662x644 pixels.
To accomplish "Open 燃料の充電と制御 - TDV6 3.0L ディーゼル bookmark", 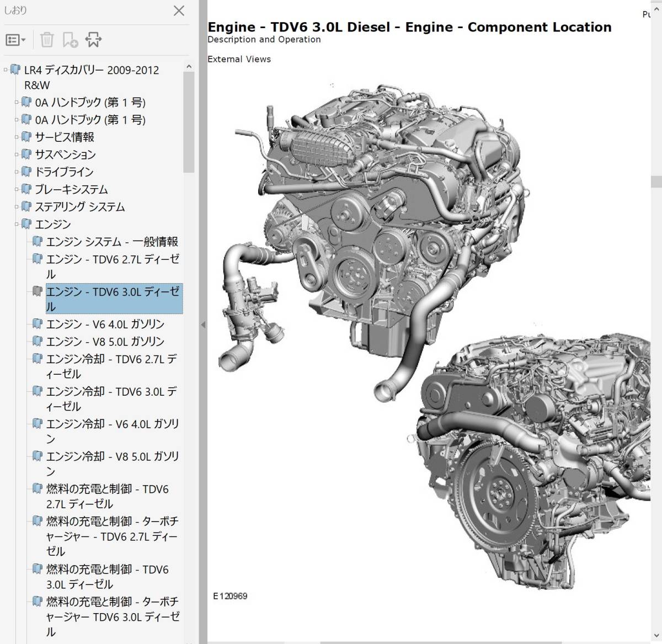I will pyautogui.click(x=108, y=577).
